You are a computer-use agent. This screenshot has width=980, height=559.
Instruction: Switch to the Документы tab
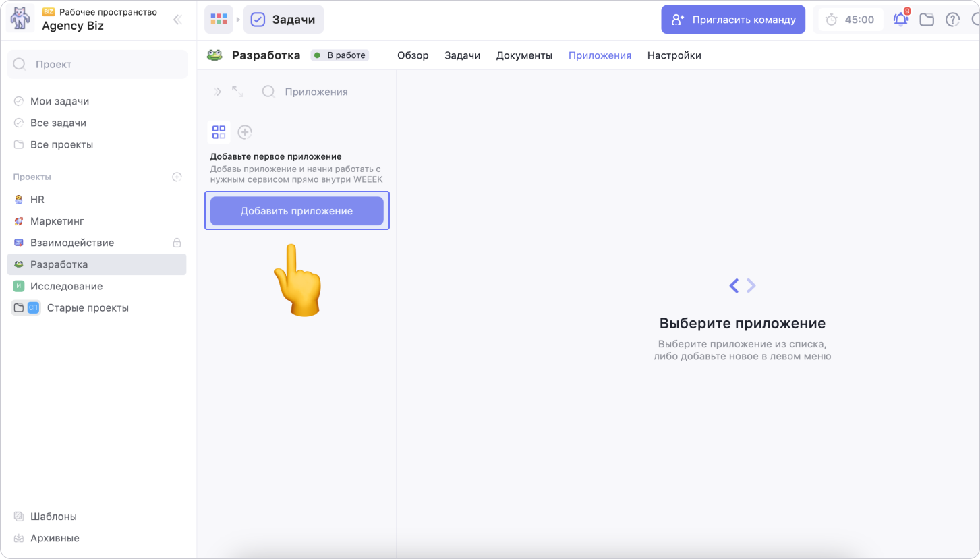click(x=524, y=55)
